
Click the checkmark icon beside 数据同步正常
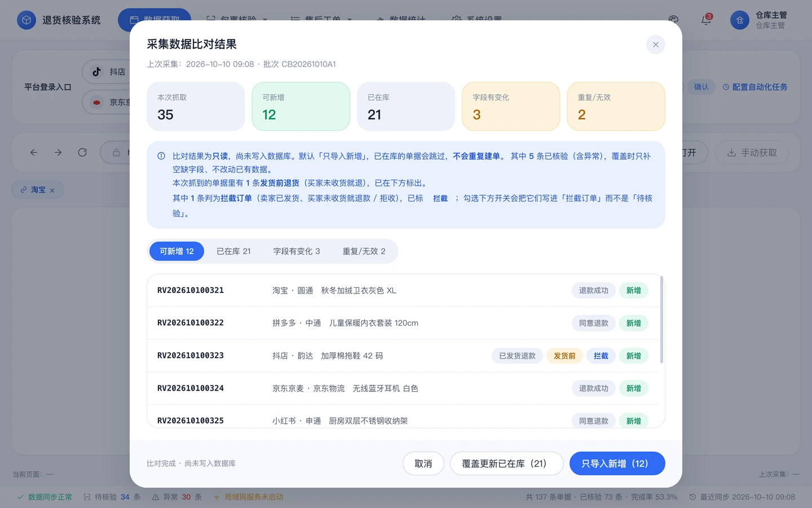21,497
